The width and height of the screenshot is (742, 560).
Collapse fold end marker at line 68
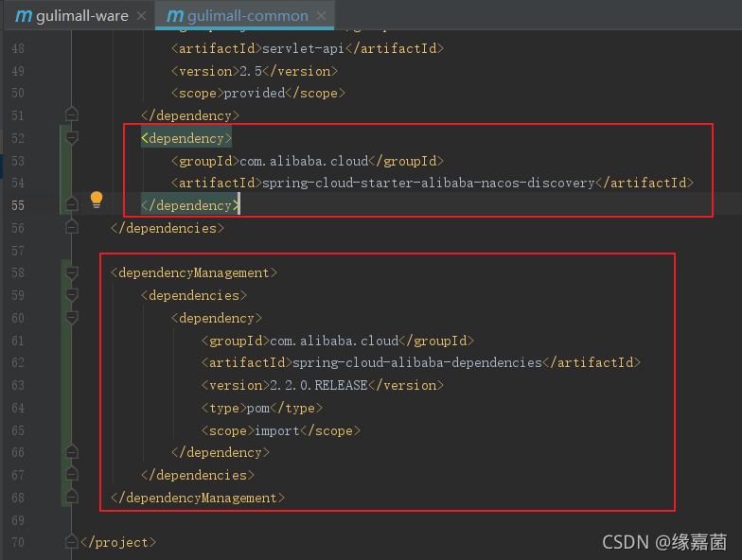click(72, 496)
